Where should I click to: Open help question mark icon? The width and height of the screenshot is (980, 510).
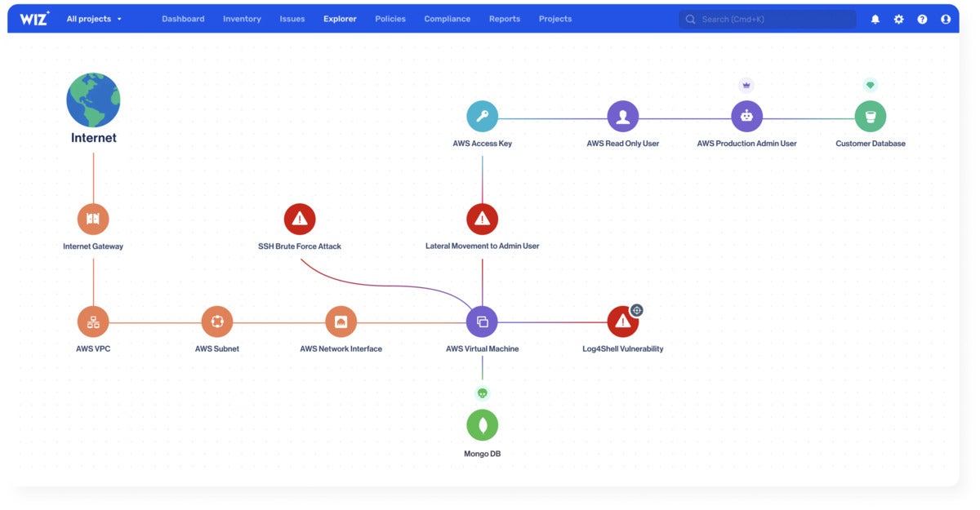tap(922, 19)
